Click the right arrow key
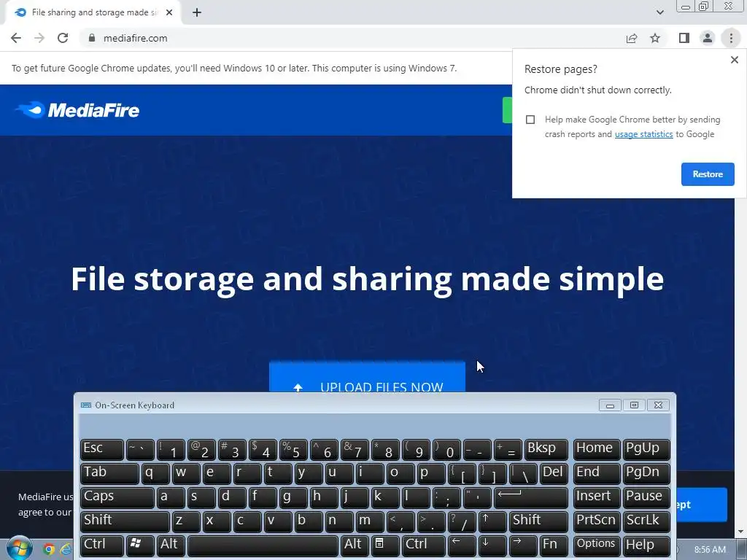 (x=523, y=545)
